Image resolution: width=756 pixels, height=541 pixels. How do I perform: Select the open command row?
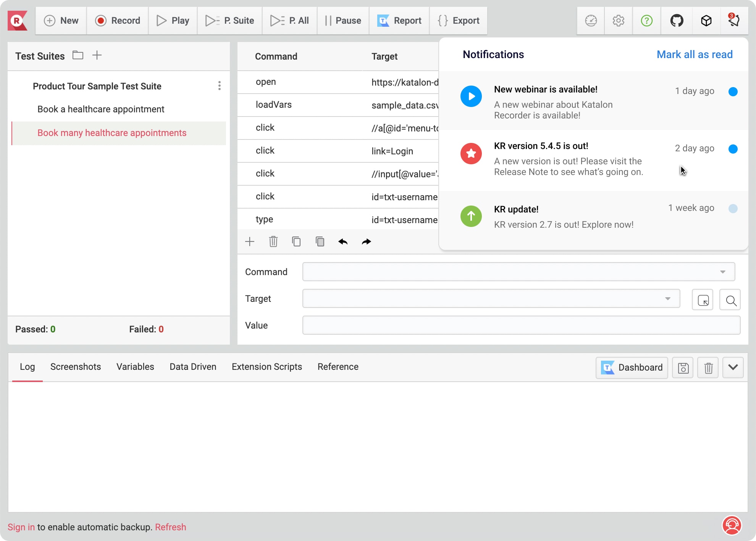pyautogui.click(x=338, y=82)
